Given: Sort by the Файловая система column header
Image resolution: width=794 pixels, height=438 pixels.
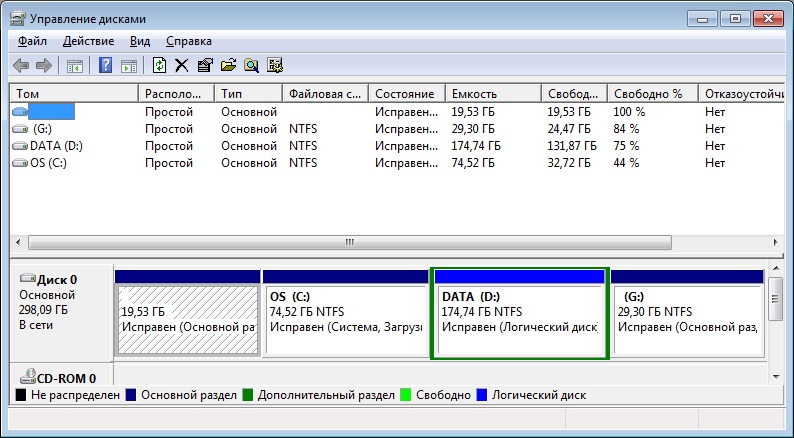Looking at the screenshot, I should click(x=326, y=94).
